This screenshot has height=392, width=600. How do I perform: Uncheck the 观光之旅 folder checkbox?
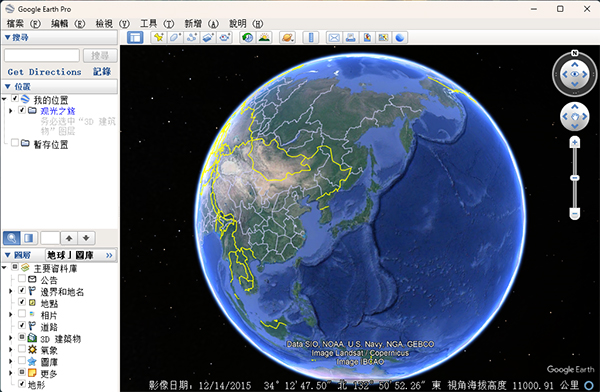(22, 110)
